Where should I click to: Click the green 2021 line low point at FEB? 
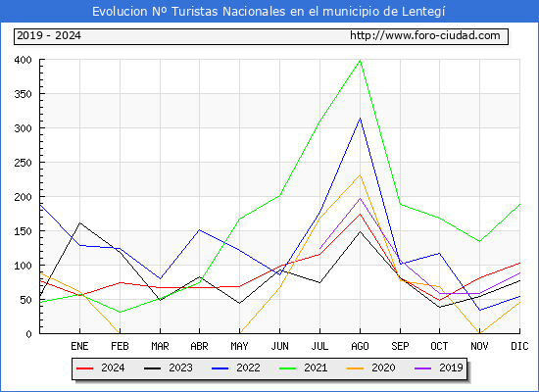point(120,313)
